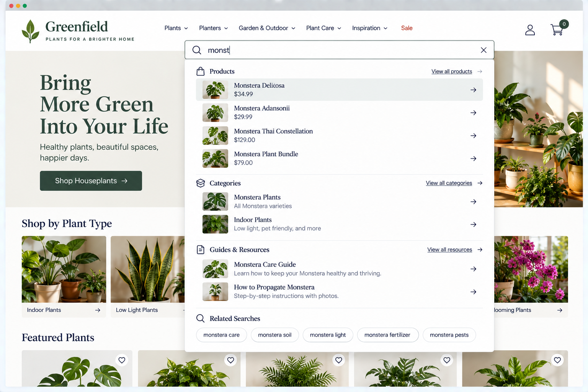
Task: Select the monstera pests search chip
Action: pyautogui.click(x=449, y=335)
